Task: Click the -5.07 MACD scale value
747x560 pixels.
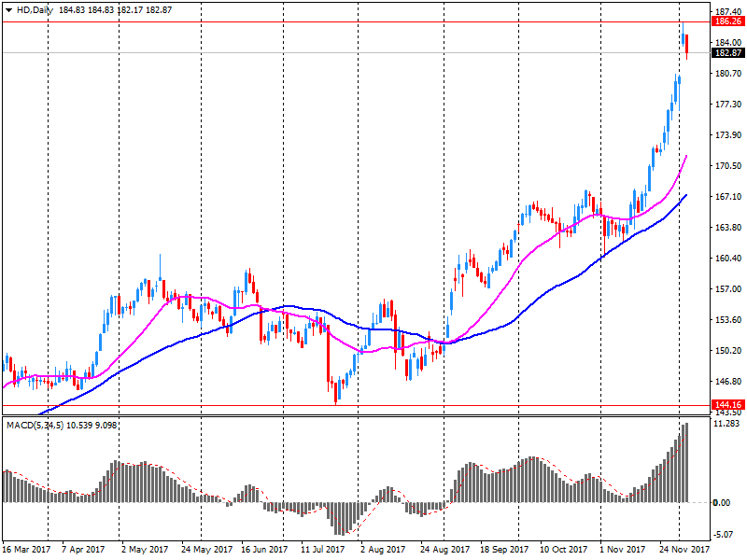Action: [x=724, y=535]
